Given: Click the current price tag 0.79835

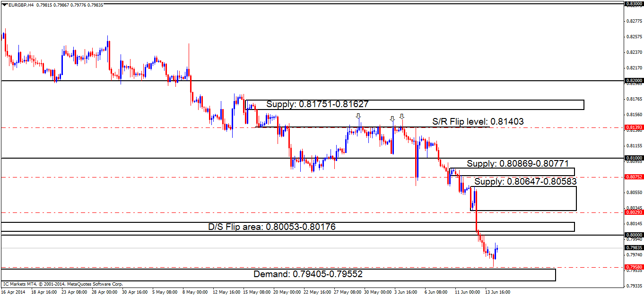Looking at the screenshot, I should 633,247.
